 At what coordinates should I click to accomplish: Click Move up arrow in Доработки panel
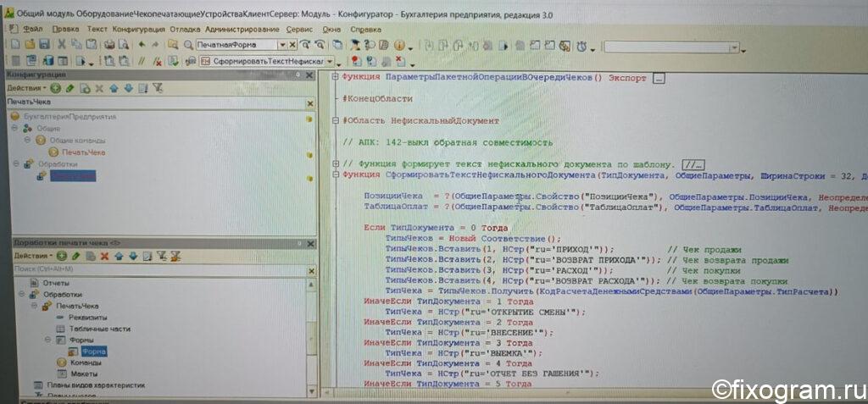[118, 256]
